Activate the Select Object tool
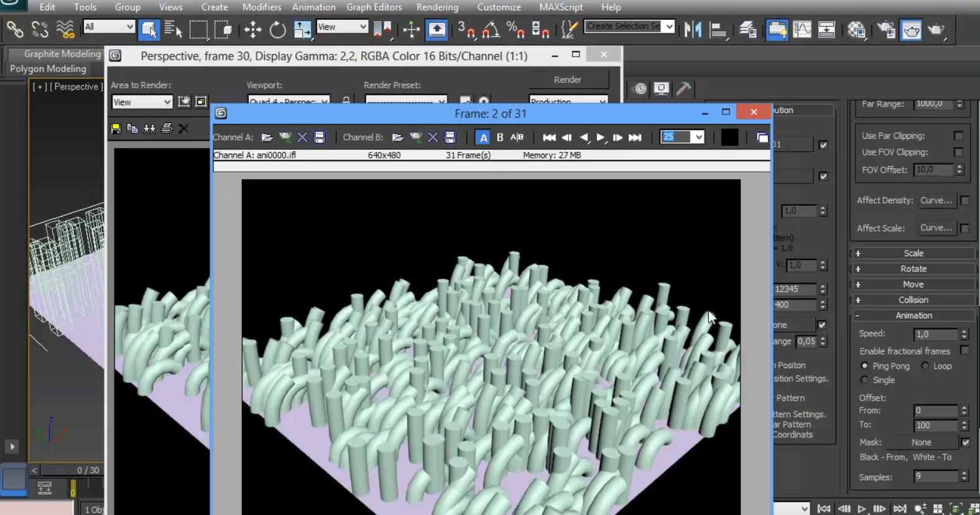Image resolution: width=980 pixels, height=515 pixels. click(x=149, y=29)
